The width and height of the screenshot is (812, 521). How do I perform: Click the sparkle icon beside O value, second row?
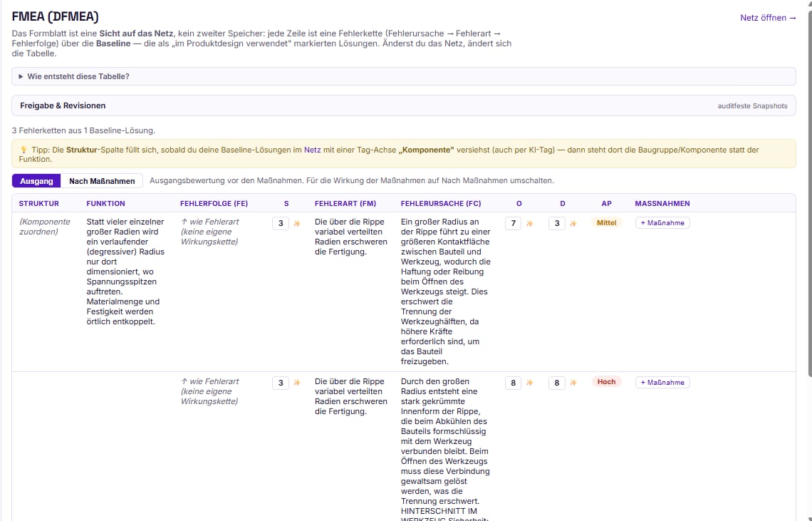[x=529, y=383]
